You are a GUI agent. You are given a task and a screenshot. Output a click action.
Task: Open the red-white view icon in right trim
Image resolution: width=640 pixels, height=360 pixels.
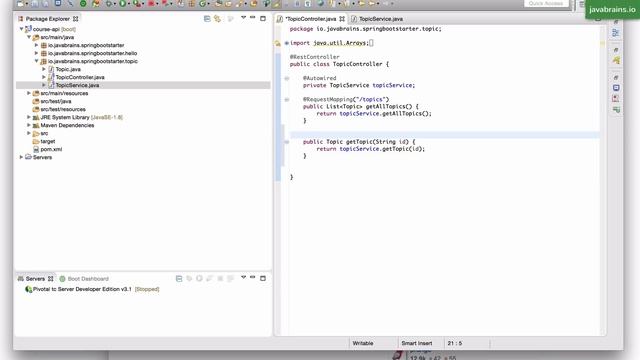click(616, 98)
